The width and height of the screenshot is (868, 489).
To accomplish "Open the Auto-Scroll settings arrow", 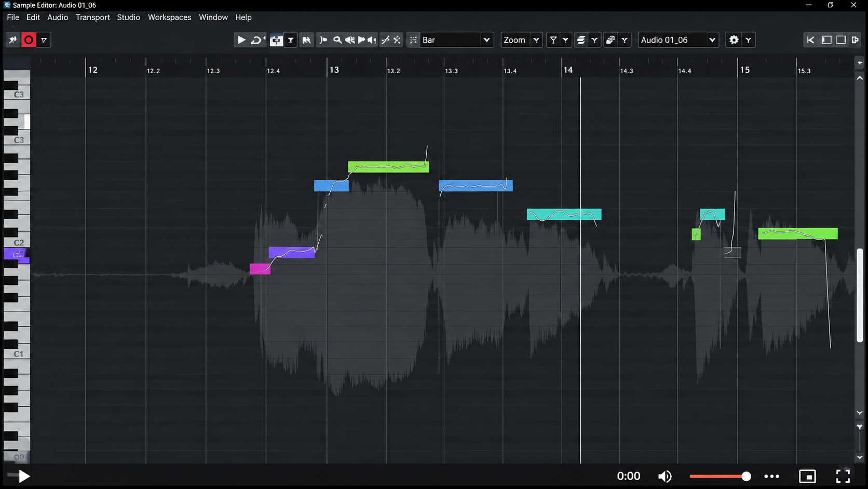I will pyautogui.click(x=291, y=40).
